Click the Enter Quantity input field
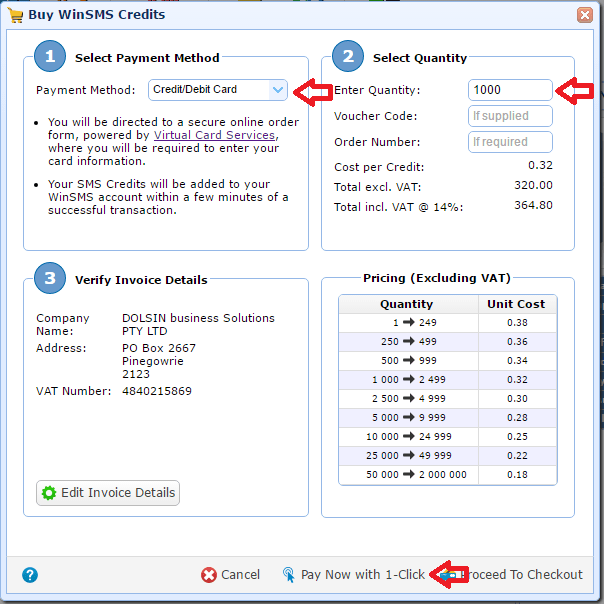The height and width of the screenshot is (604, 604). (x=510, y=90)
